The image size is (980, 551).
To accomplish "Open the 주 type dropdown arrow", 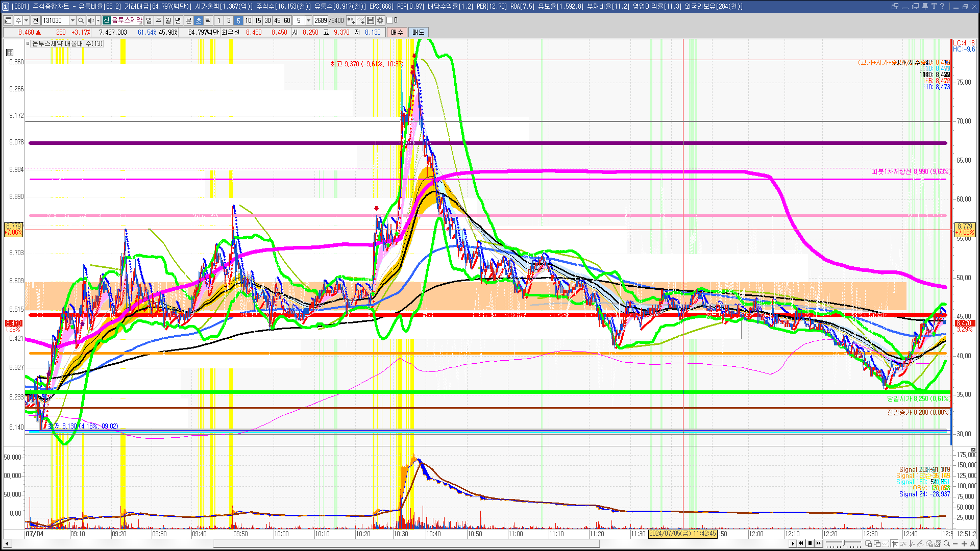I will 26,20.
